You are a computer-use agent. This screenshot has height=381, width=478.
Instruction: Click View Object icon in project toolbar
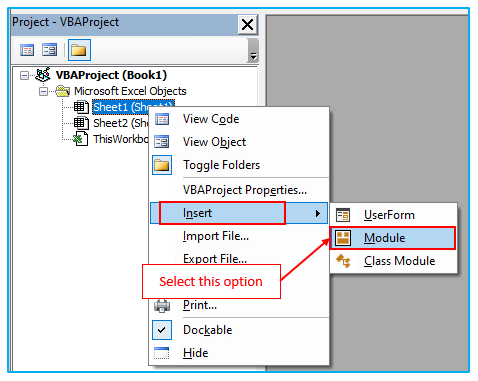[x=50, y=50]
